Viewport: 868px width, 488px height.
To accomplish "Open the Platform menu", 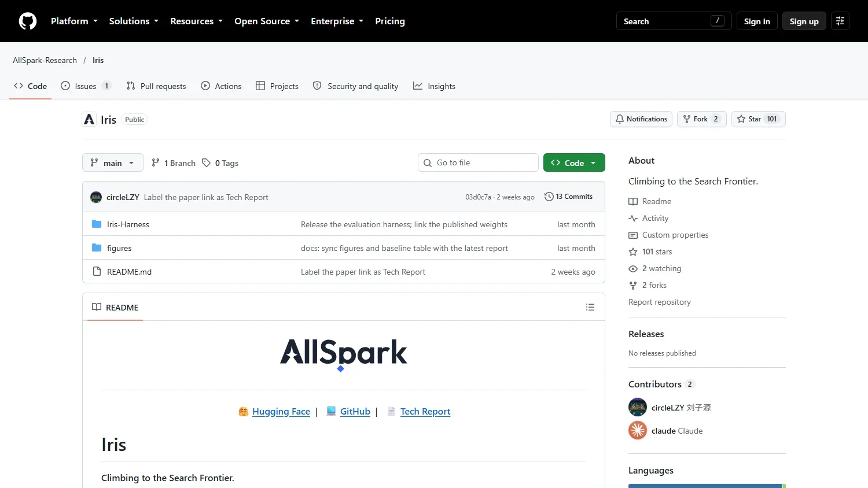I will (74, 21).
